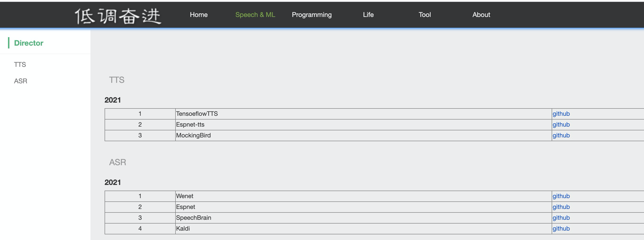Click number 3 cell in SpeechBrain row
Screen dimensions: 644x240
[x=140, y=218]
